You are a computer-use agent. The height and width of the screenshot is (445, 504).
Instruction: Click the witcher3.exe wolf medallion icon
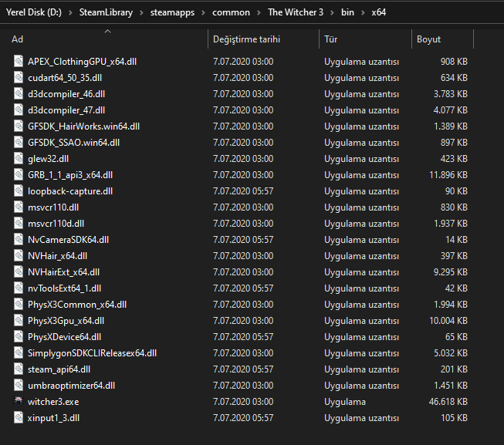19,401
